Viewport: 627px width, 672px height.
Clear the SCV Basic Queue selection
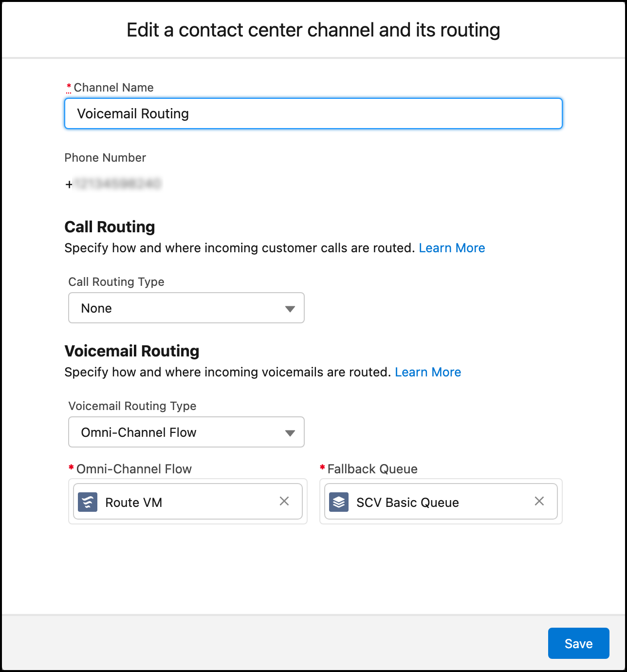coord(539,501)
